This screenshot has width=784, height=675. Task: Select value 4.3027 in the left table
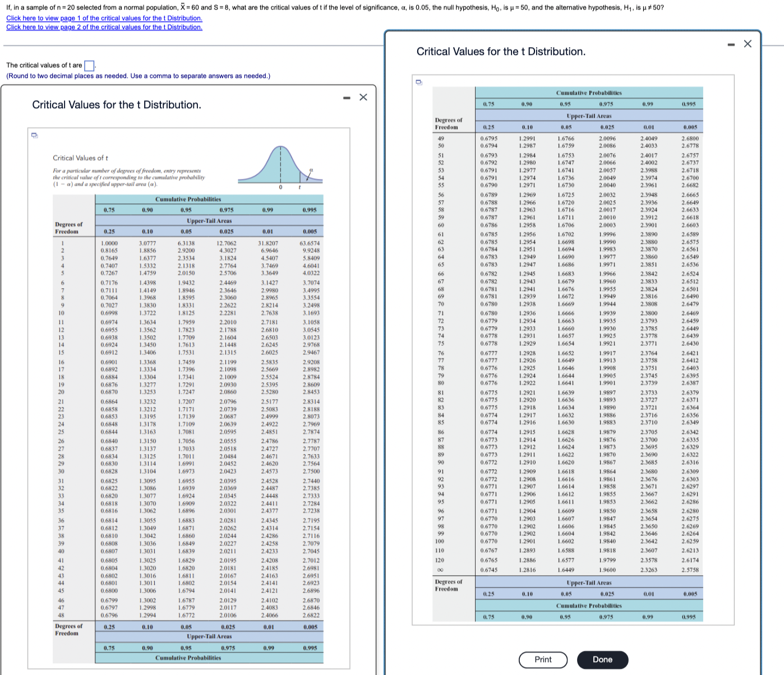[228, 251]
